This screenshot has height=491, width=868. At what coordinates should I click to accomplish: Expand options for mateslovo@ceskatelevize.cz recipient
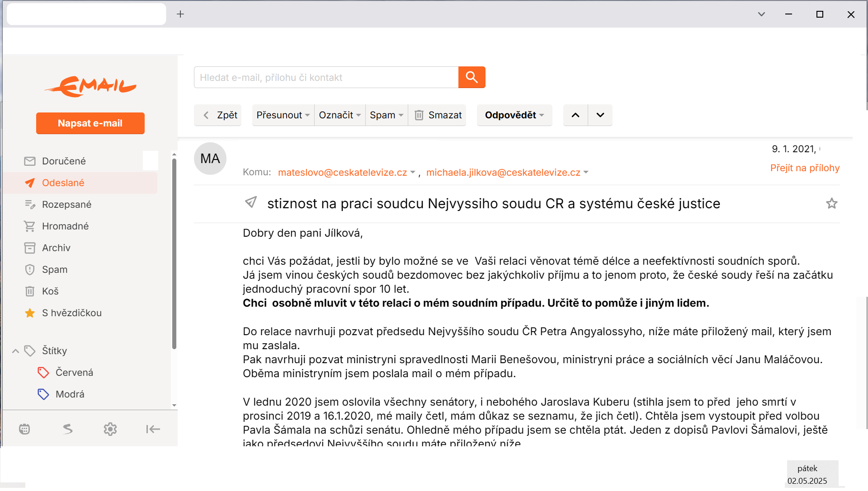click(412, 173)
